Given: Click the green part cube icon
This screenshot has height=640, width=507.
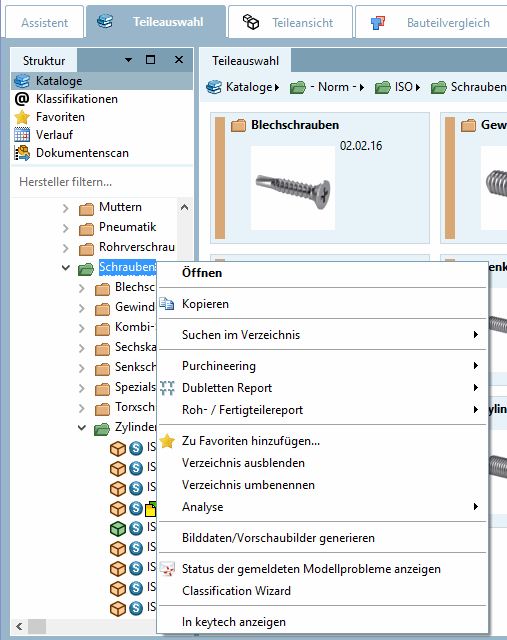Looking at the screenshot, I should (118, 529).
